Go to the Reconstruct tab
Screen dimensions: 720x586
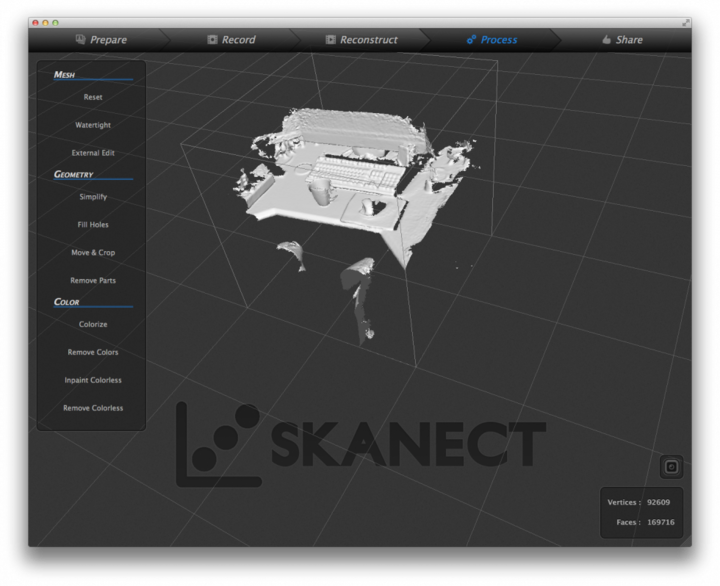pos(361,39)
